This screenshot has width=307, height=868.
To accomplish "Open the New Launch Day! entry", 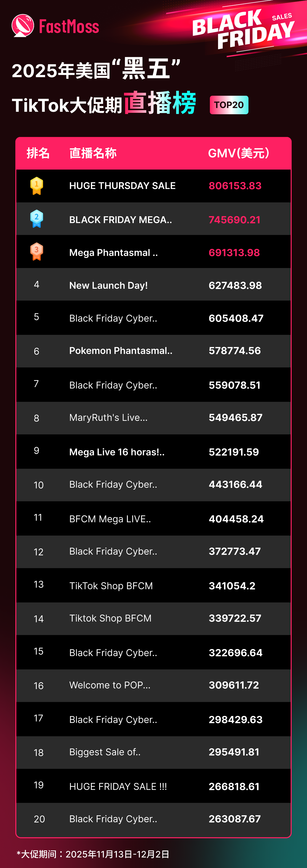I will click(x=108, y=286).
